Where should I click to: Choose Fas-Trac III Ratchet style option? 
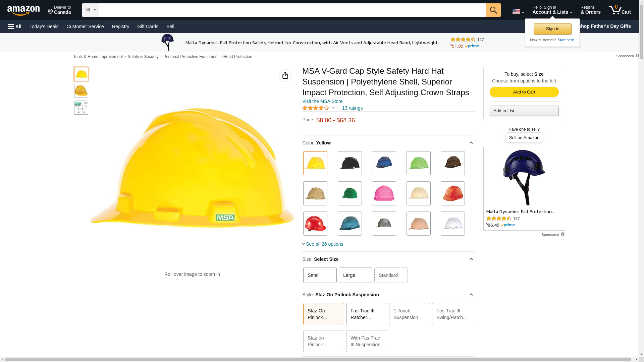[366, 314]
